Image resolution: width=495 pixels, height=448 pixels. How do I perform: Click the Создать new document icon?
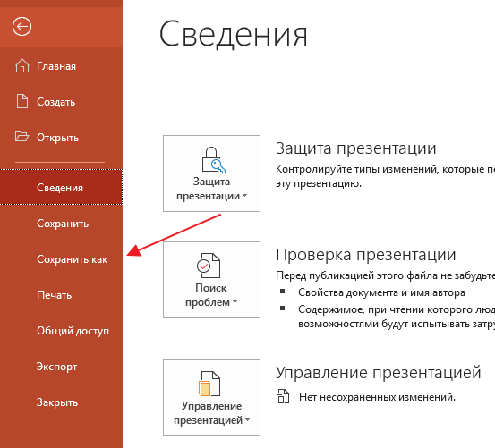(22, 101)
